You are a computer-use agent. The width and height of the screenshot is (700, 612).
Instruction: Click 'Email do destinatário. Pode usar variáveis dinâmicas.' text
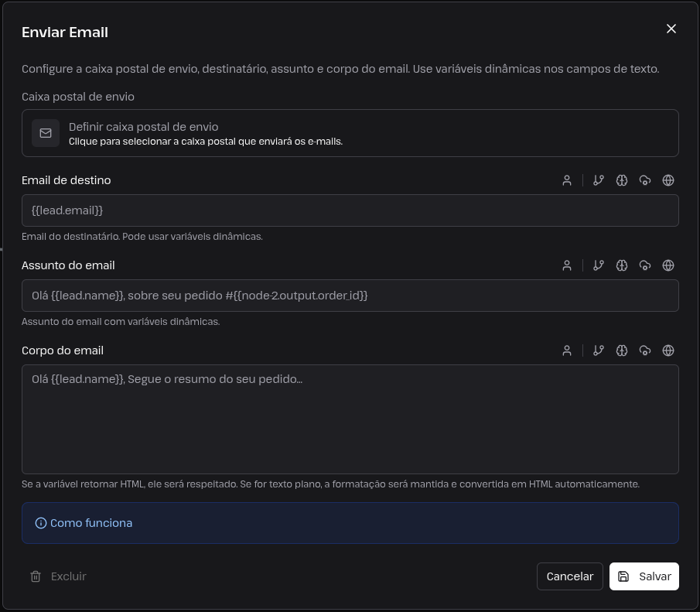coord(142,236)
